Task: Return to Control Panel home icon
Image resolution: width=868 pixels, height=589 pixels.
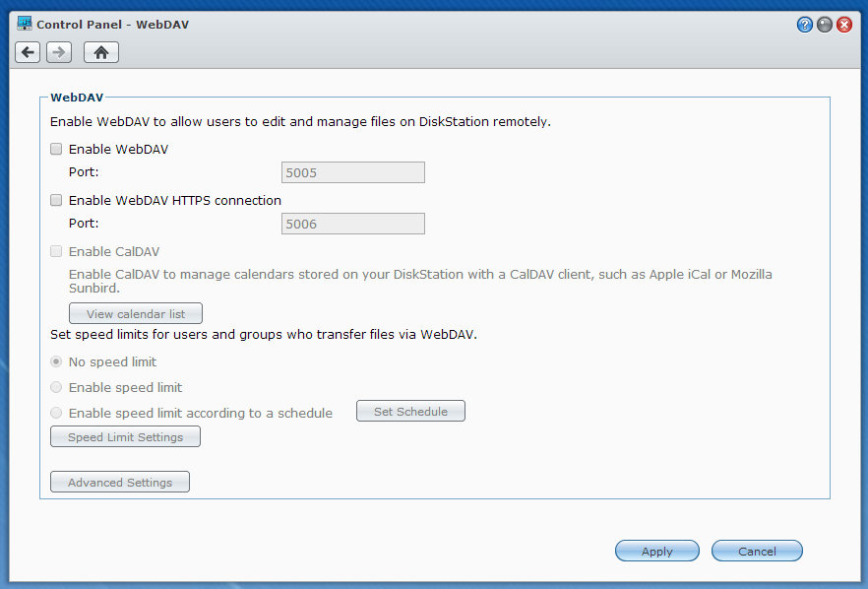Action: point(101,52)
